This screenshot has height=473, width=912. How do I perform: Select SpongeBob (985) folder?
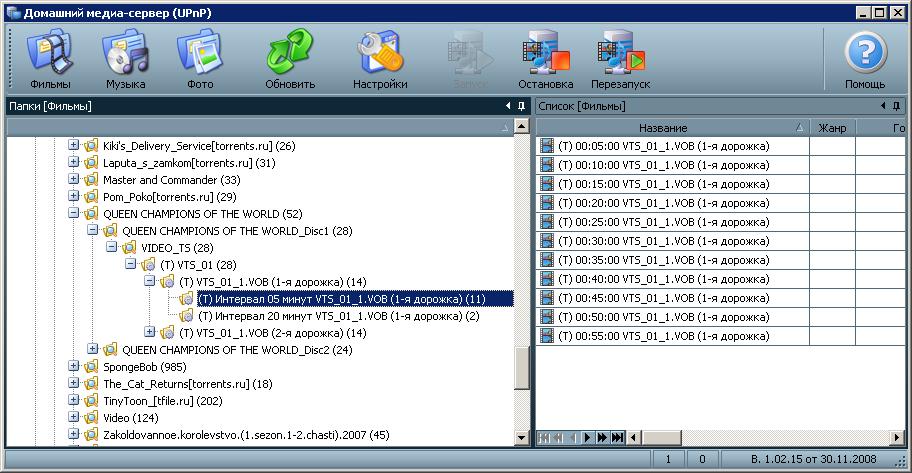pos(145,367)
